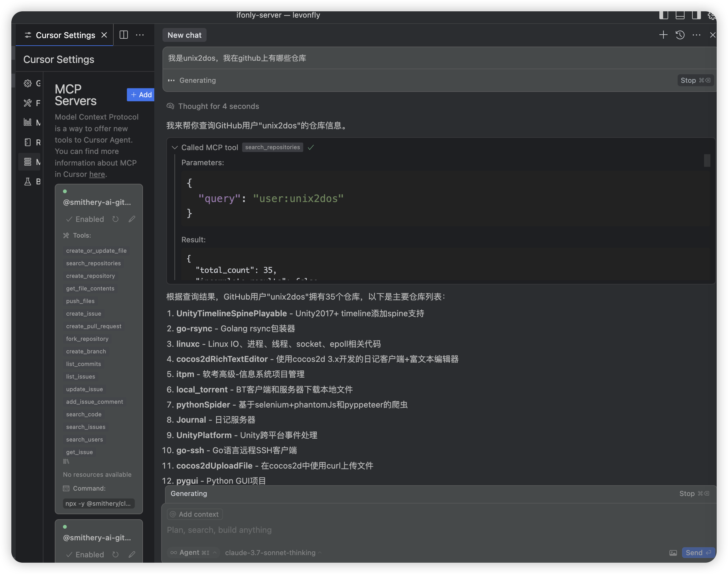Click the thought brain icon

170,106
